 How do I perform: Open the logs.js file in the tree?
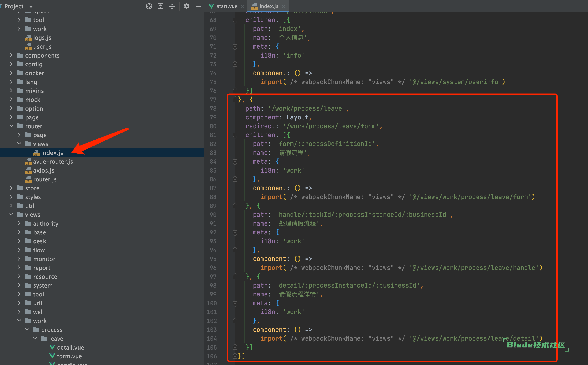click(38, 38)
